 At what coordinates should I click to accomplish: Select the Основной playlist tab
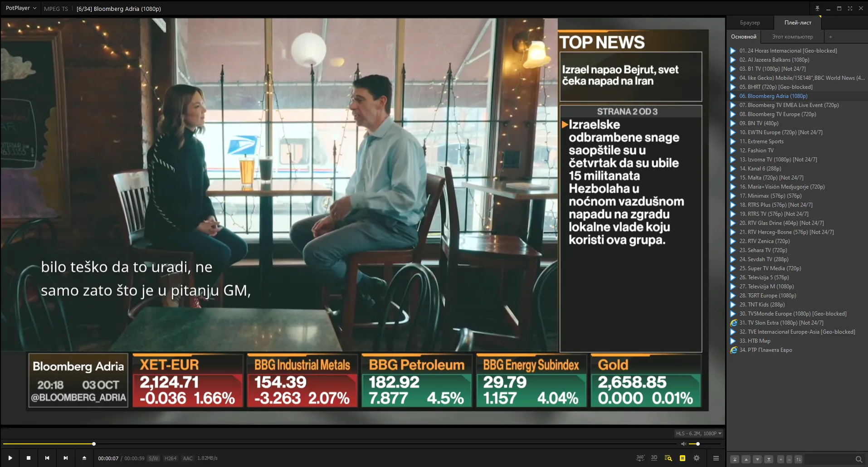pyautogui.click(x=744, y=37)
